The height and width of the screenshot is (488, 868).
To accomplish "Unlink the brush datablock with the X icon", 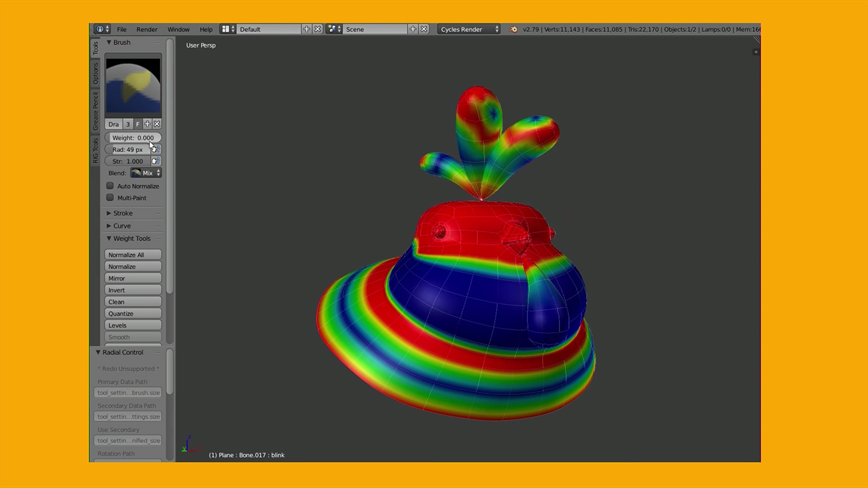I will coord(157,124).
